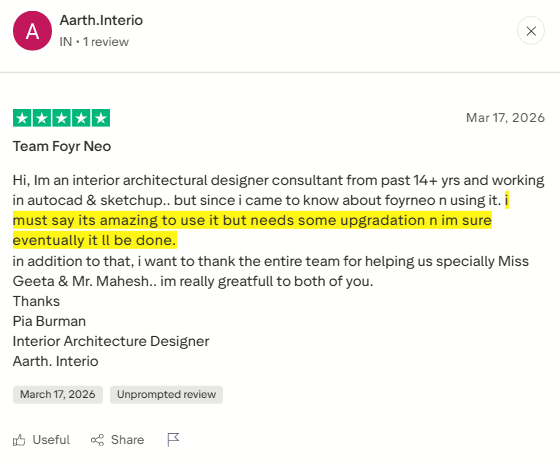Image resolution: width=560 pixels, height=466 pixels.
Task: Click the 'Team Foyr Neo' review title
Action: (x=62, y=146)
